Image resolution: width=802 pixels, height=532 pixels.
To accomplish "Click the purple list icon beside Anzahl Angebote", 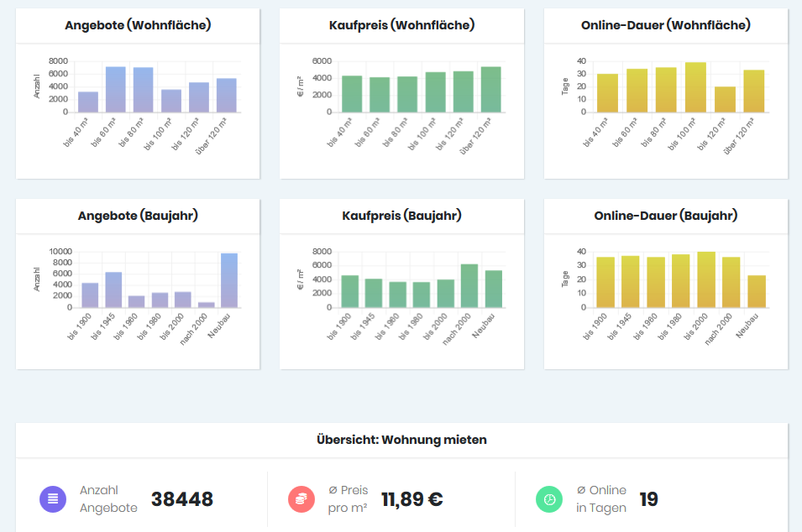I will tap(53, 499).
